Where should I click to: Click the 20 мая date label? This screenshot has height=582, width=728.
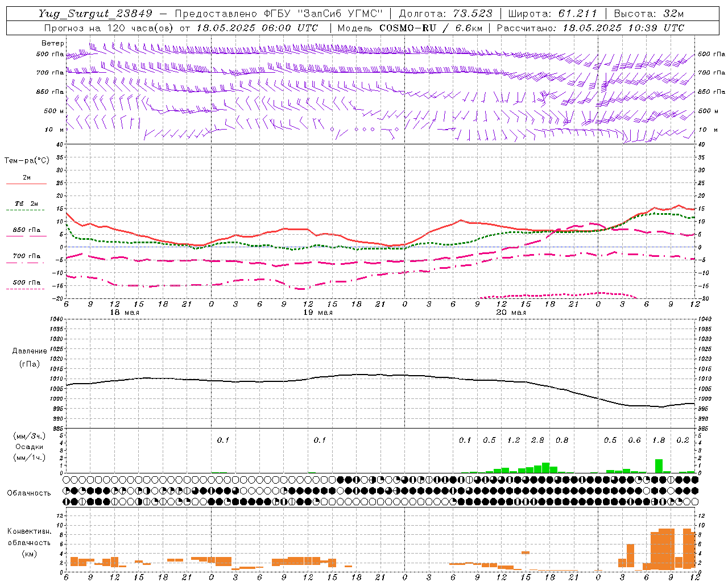click(511, 313)
